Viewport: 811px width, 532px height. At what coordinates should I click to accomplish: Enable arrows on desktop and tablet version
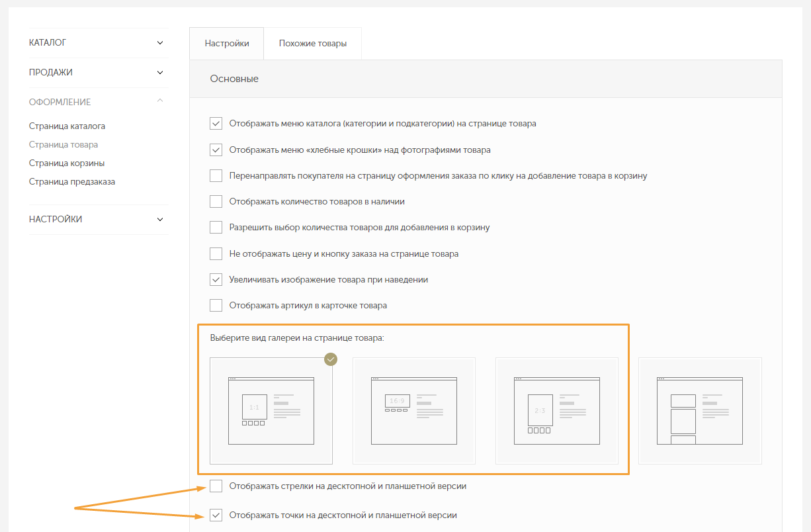click(x=216, y=486)
